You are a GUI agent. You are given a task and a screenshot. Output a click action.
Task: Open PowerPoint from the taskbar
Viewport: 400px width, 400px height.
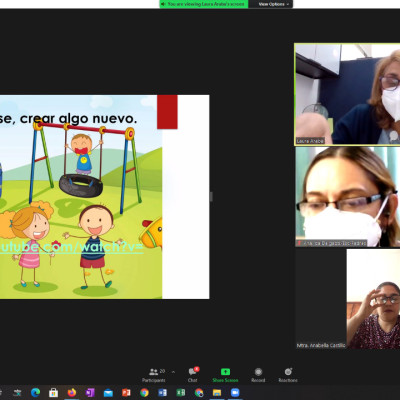pos(126,393)
